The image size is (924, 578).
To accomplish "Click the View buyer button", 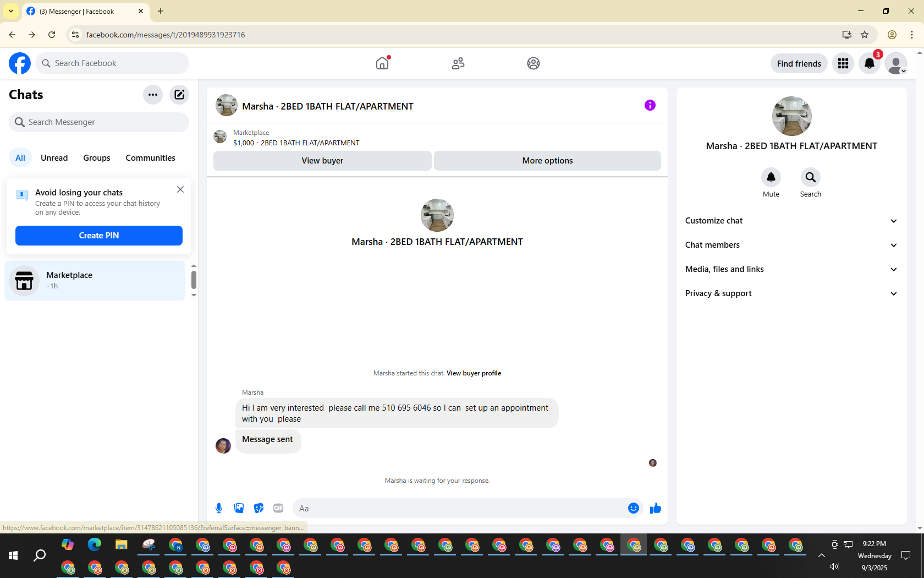I will pyautogui.click(x=322, y=161).
